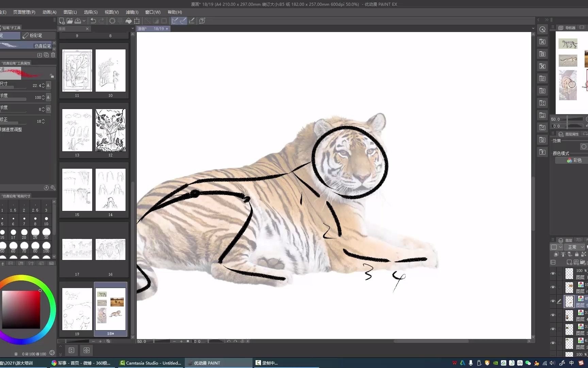Click the navigator 导航器 panel tab
The image size is (588, 368).
pyautogui.click(x=567, y=28)
